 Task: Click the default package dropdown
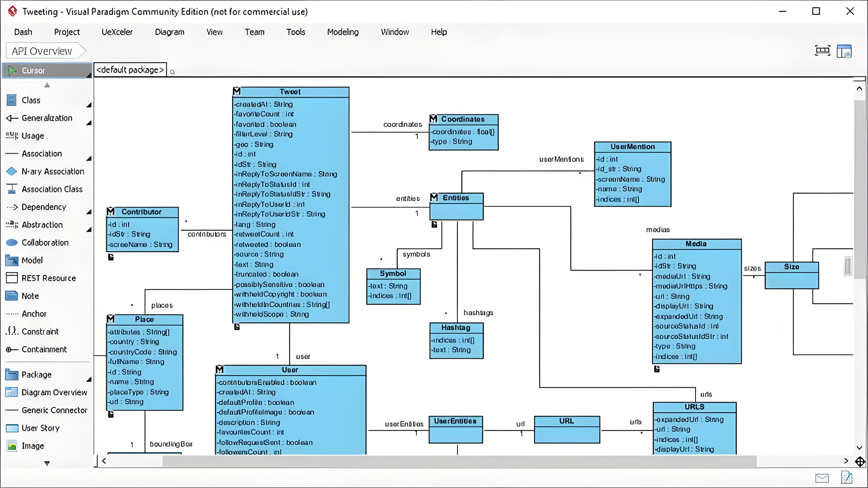pos(130,70)
